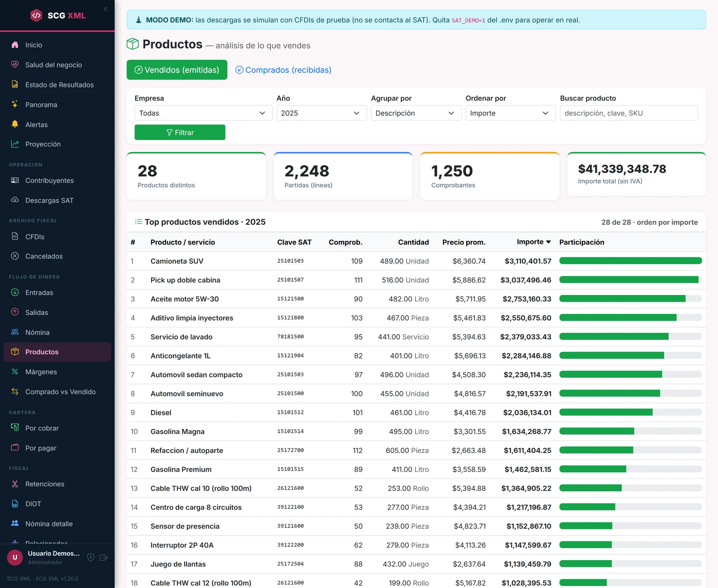Screen dimensions: 718x588
Task: Collapse the sidebar with the chevron icon
Action: 105,9
